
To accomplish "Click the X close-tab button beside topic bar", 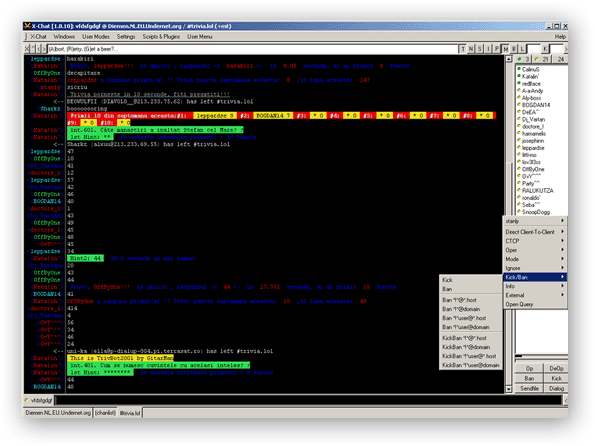I will click(27, 49).
